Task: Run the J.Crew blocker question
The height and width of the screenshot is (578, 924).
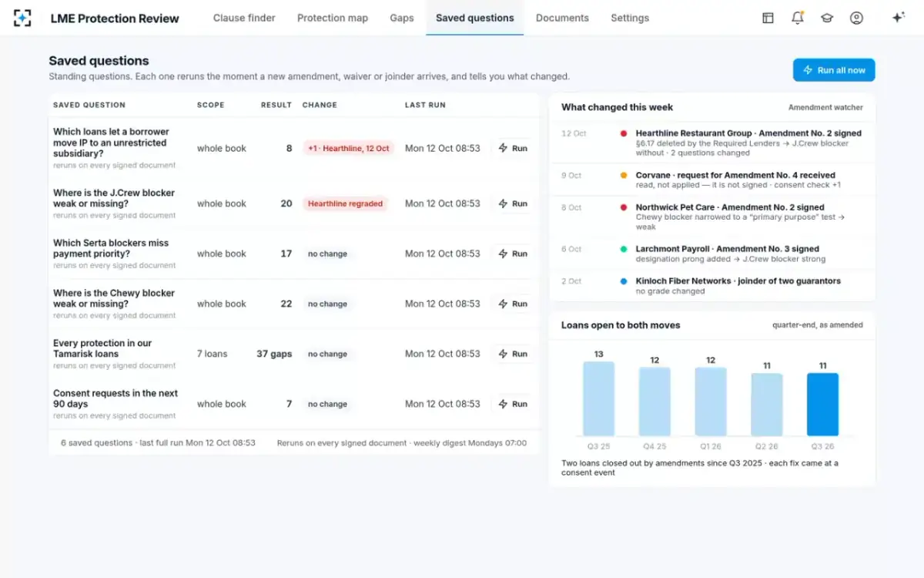Action: pos(513,203)
